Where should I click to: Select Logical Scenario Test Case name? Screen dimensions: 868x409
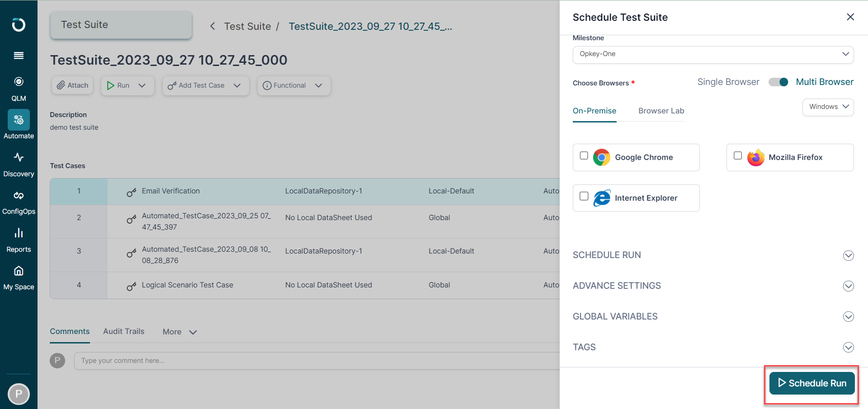point(187,285)
